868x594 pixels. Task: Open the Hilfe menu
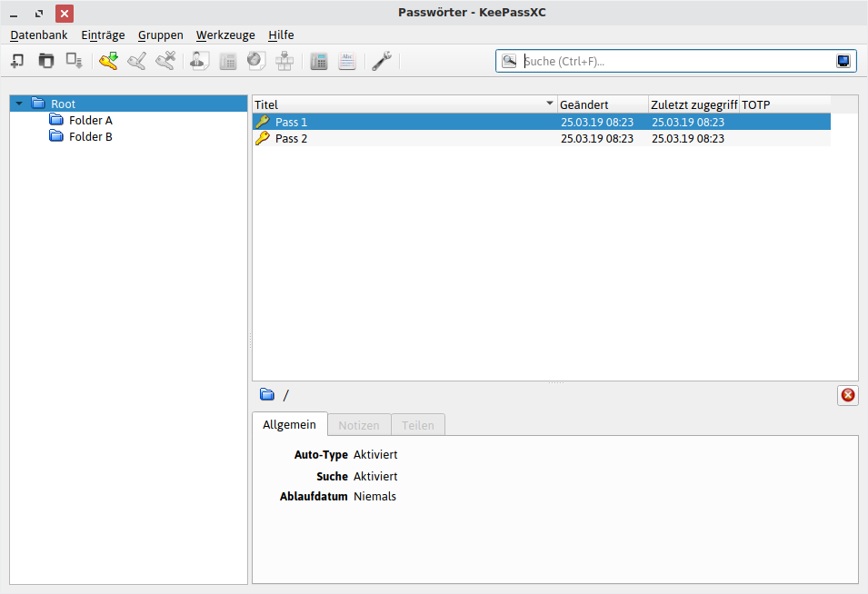(x=281, y=35)
